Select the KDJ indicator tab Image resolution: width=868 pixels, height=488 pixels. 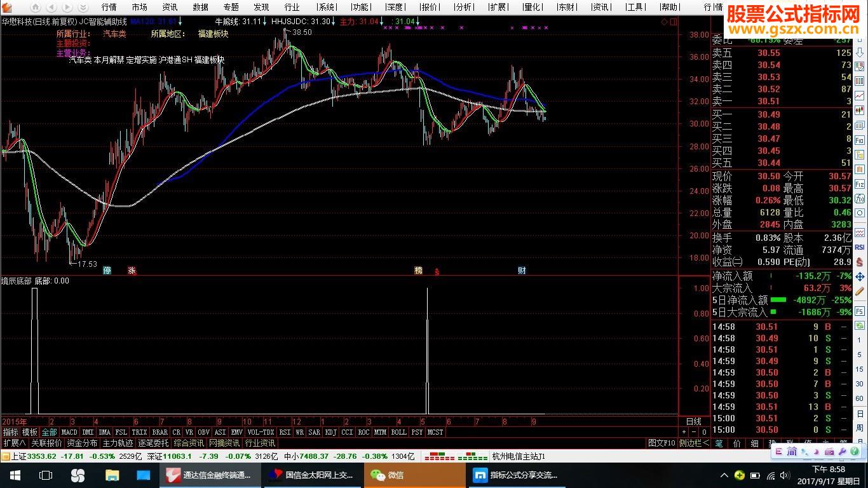click(x=330, y=432)
